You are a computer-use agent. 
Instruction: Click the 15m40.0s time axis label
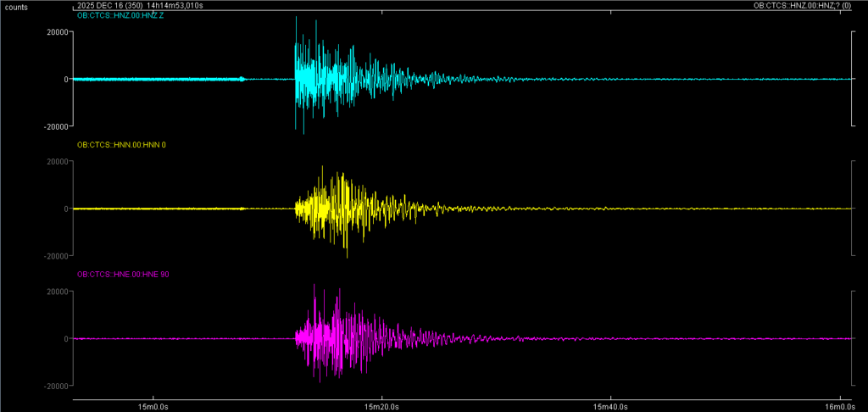click(x=610, y=405)
